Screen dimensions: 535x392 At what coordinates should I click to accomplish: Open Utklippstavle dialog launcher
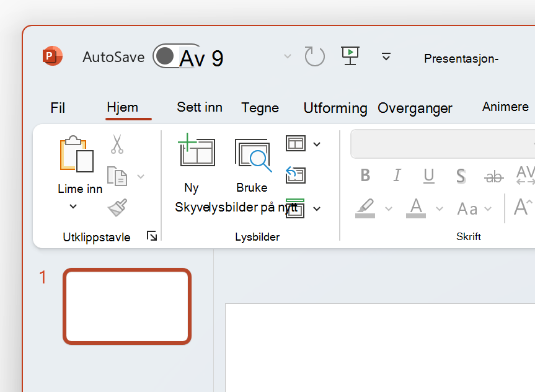(x=152, y=236)
